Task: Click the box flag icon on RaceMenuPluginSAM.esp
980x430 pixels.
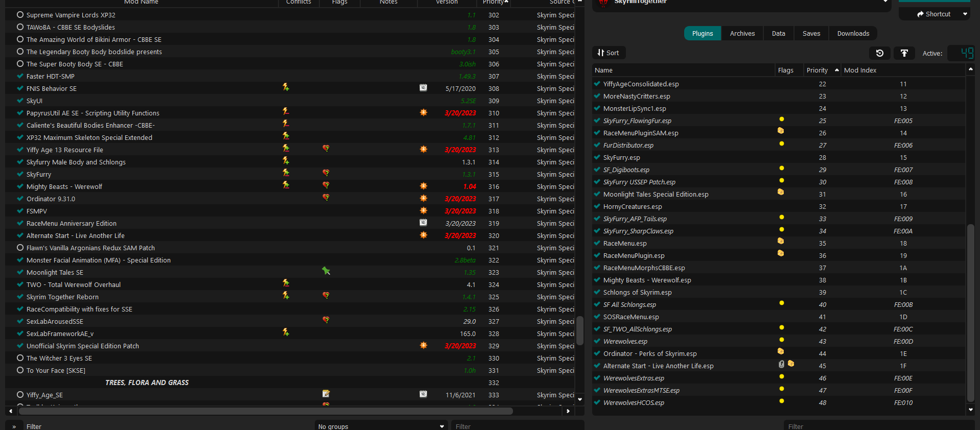Action: click(781, 131)
